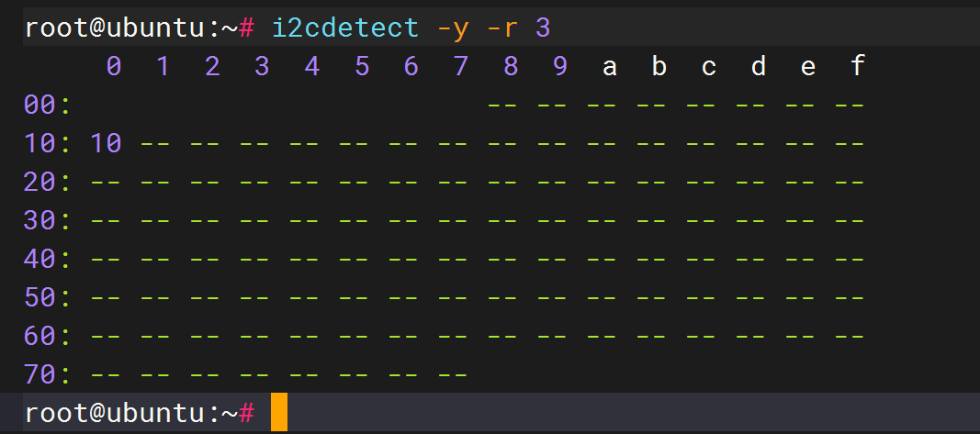Image resolution: width=980 pixels, height=434 pixels.
Task: Click column header f
Action: coord(858,66)
